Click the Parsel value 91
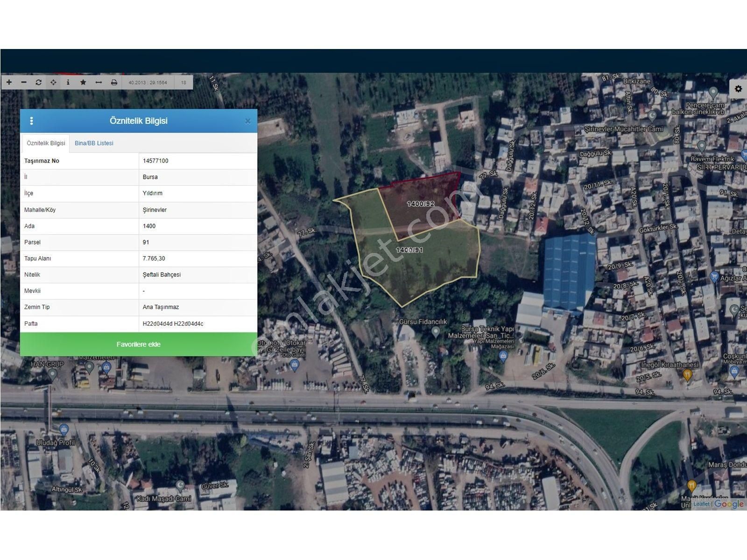 [x=146, y=242]
